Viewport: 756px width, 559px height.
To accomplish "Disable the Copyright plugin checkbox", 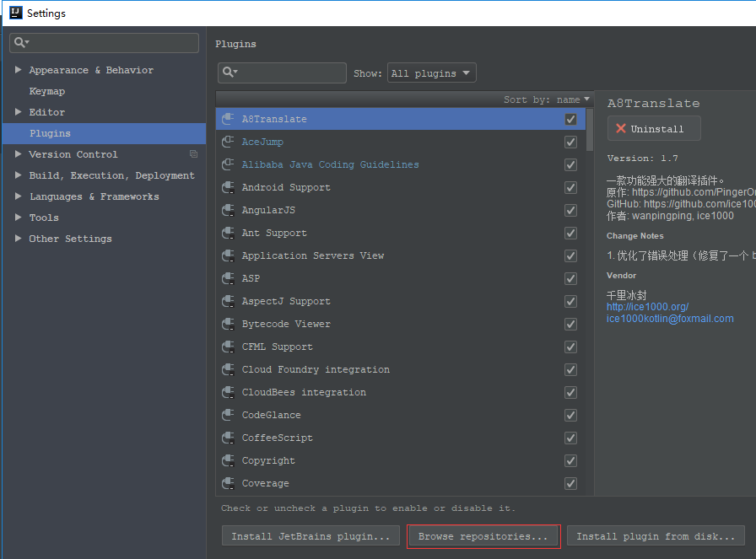I will [570, 460].
